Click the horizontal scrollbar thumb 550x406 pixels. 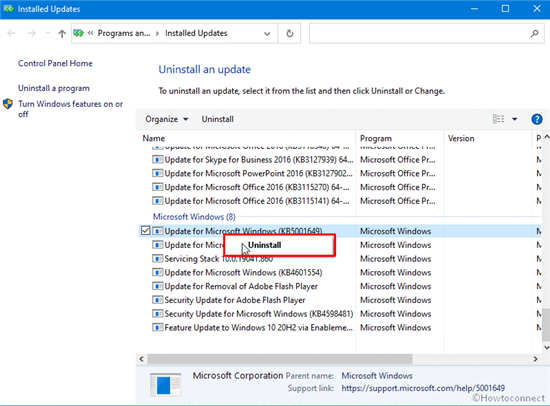point(280,359)
